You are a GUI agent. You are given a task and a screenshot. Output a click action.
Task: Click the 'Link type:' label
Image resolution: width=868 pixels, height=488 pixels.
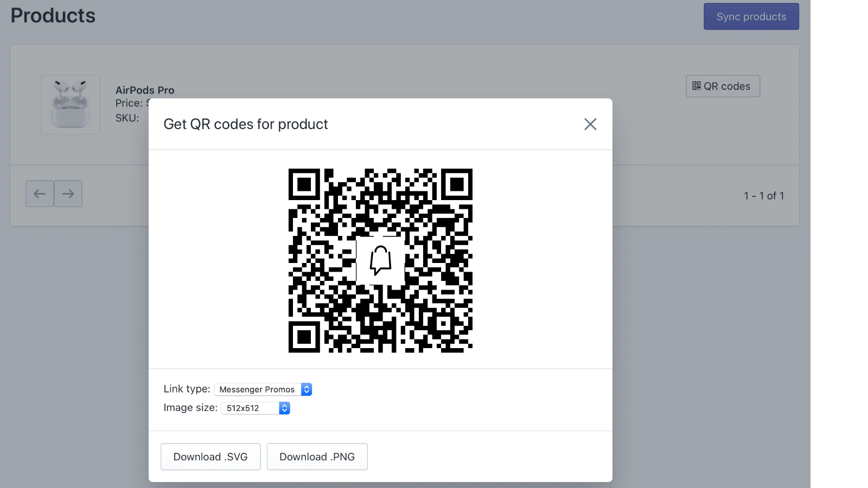pyautogui.click(x=187, y=389)
